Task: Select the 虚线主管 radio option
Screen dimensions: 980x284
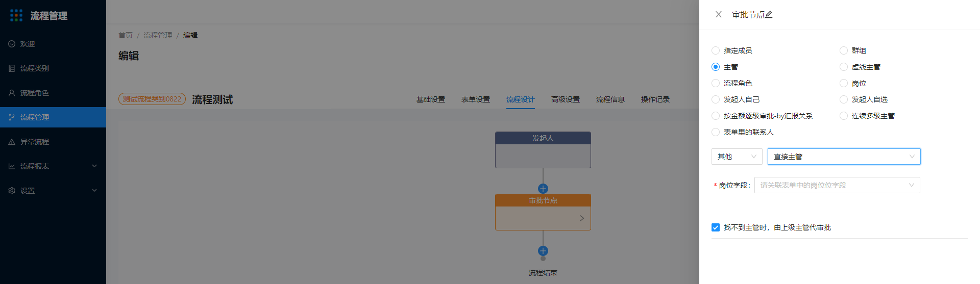Action: tap(844, 67)
